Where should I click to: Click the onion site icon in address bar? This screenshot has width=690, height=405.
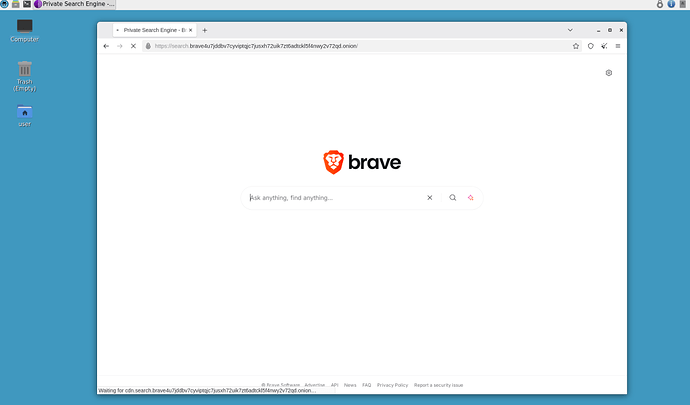coord(148,46)
